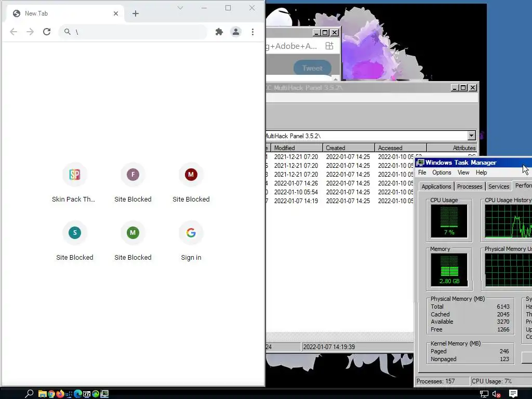
Task: Open Site Blocked shortcut with green M icon
Action: coord(132,241)
